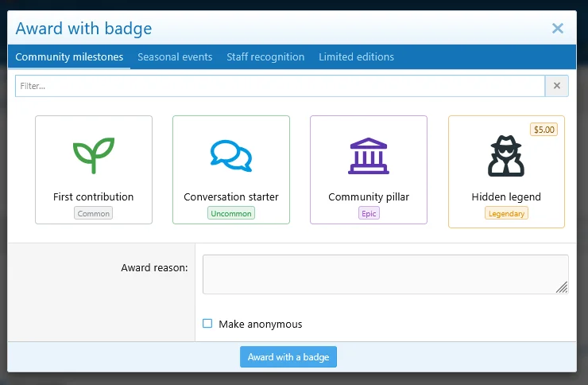Select the spy Hidden legend icon
The height and width of the screenshot is (385, 588).
pyautogui.click(x=506, y=156)
